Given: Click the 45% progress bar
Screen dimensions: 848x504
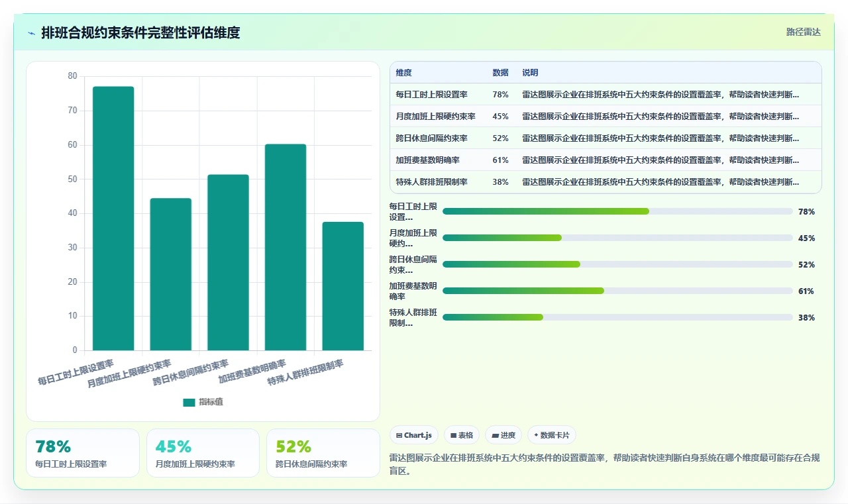Looking at the screenshot, I should (617, 238).
